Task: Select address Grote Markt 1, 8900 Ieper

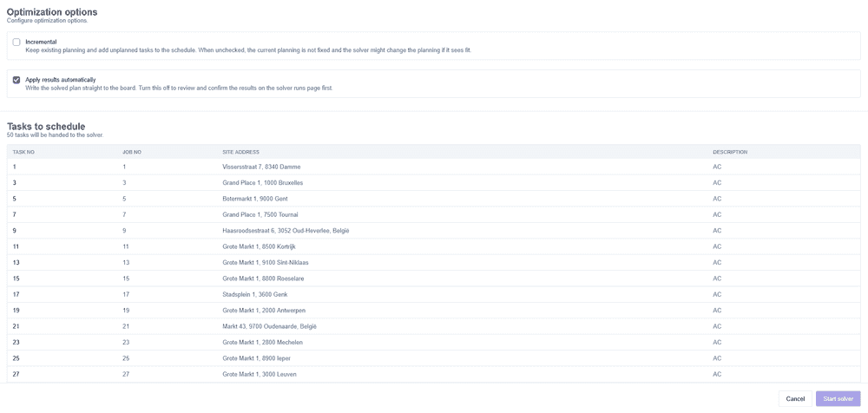Action: (x=256, y=358)
